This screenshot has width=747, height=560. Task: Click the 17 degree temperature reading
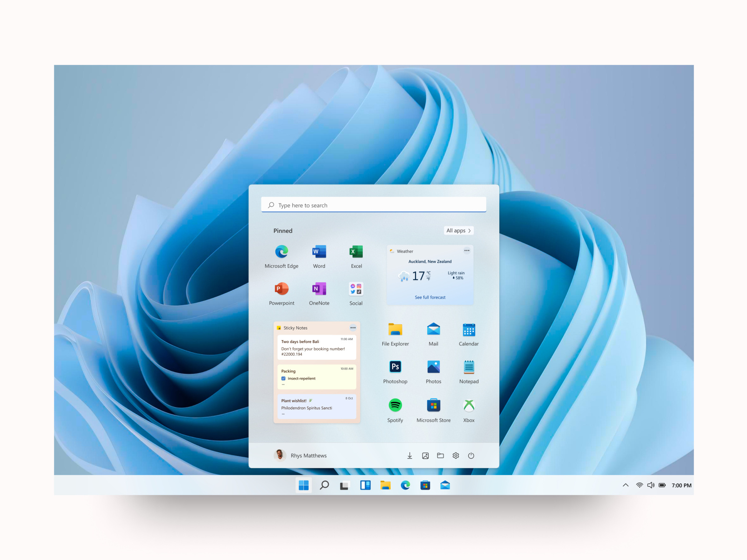(x=418, y=276)
